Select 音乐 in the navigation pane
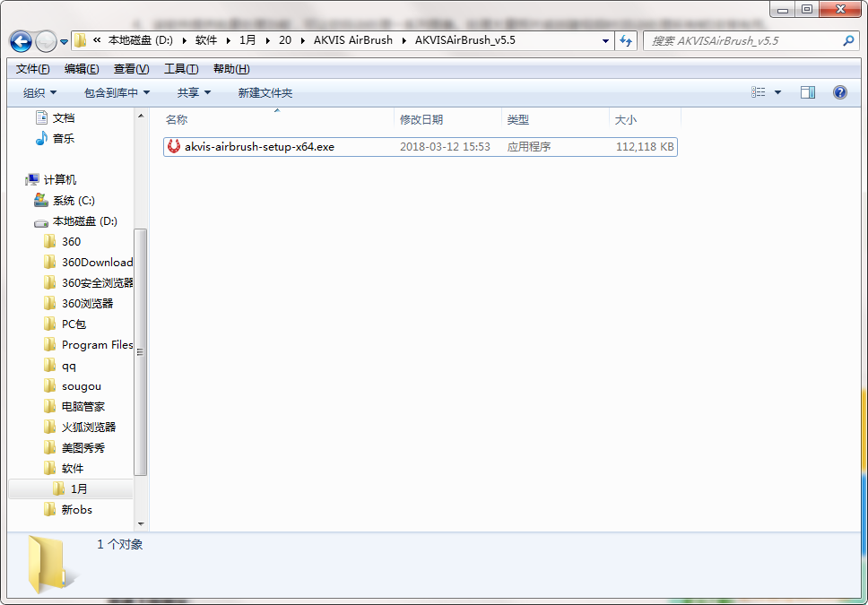Image resolution: width=868 pixels, height=605 pixels. [x=55, y=138]
